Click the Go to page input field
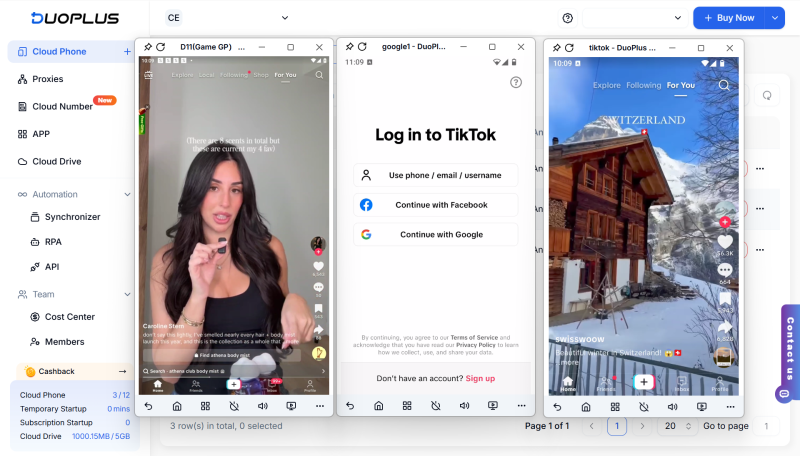The image size is (800, 456). point(766,426)
